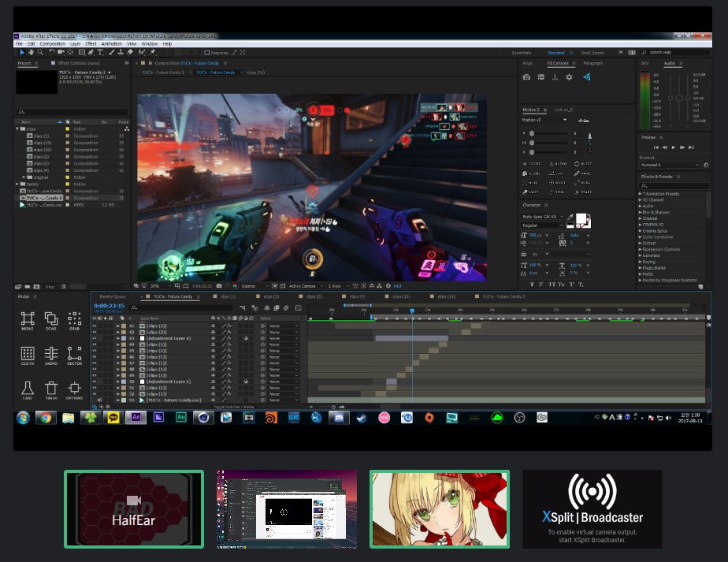Open the VECTOR tool in Midas panel
The image size is (728, 562).
(x=74, y=355)
